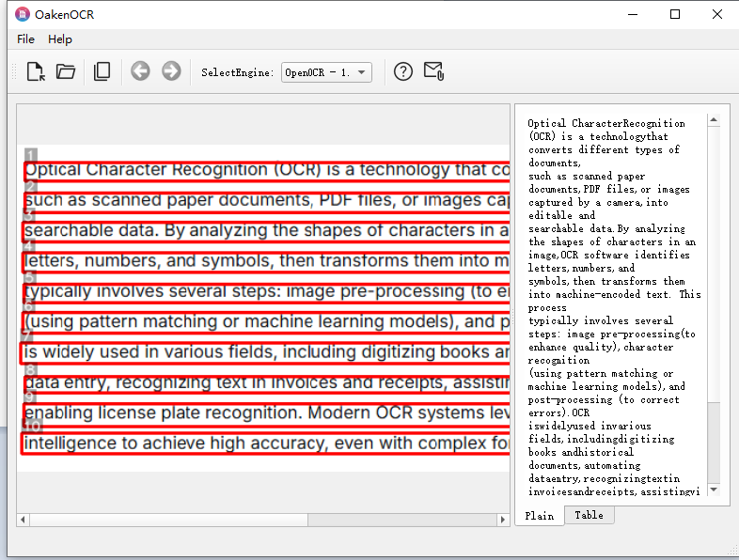
Task: Click the mail feedback icon
Action: [433, 71]
